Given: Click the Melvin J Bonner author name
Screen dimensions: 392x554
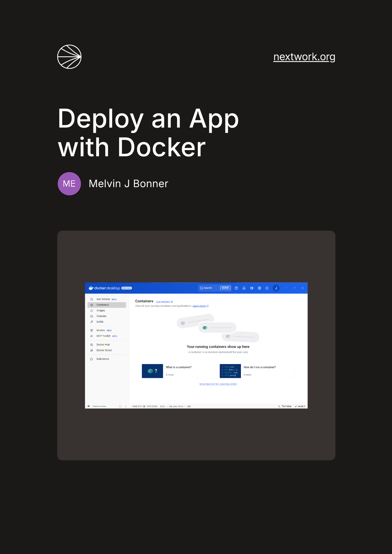Looking at the screenshot, I should [x=128, y=184].
